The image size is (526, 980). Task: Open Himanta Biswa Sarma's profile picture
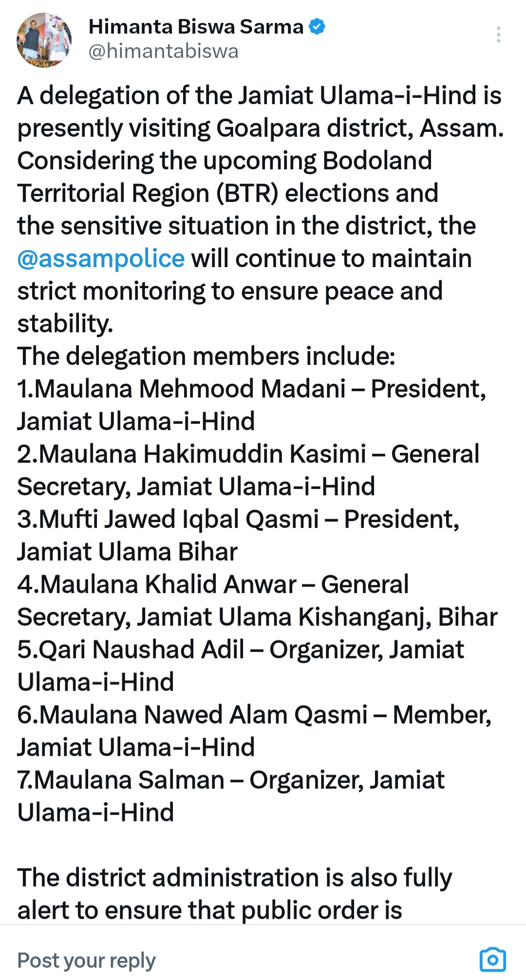[44, 40]
